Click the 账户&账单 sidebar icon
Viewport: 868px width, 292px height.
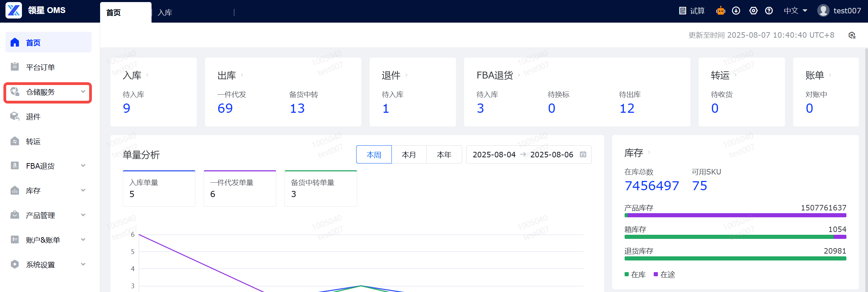[15, 240]
